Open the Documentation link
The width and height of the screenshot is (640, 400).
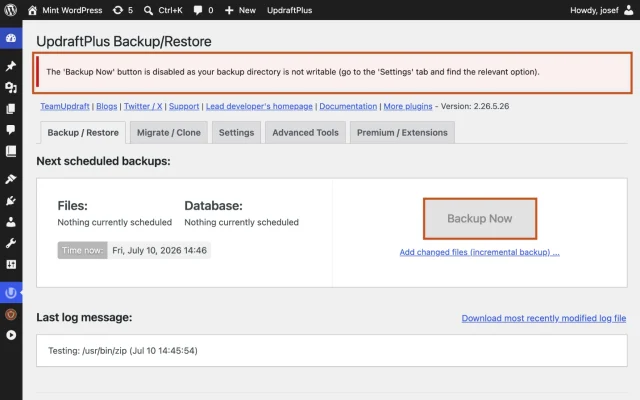point(348,106)
